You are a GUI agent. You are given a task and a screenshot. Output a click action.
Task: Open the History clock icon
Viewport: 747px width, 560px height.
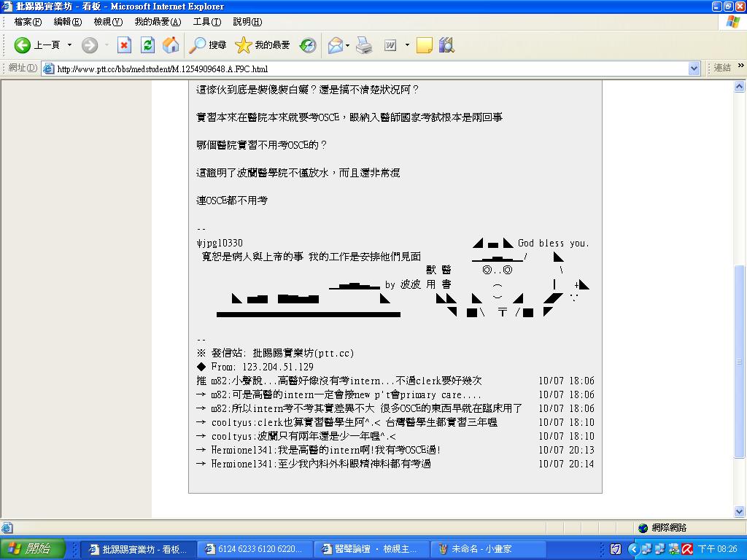308,45
